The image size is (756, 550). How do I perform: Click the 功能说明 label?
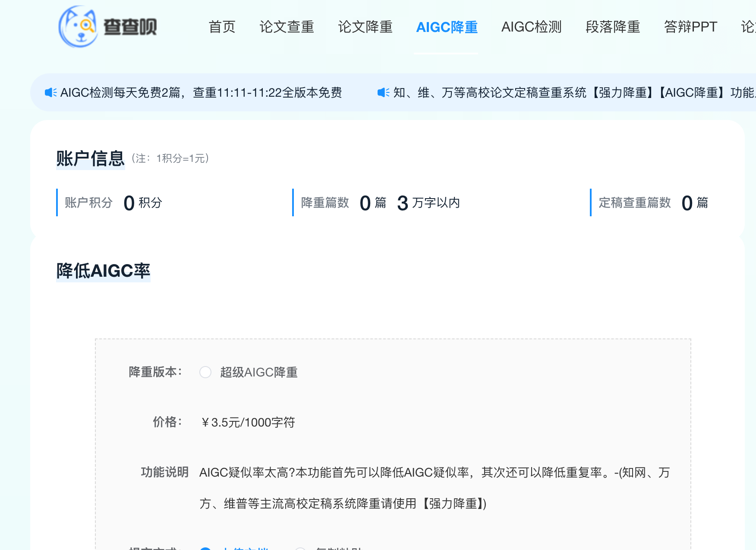[165, 472]
